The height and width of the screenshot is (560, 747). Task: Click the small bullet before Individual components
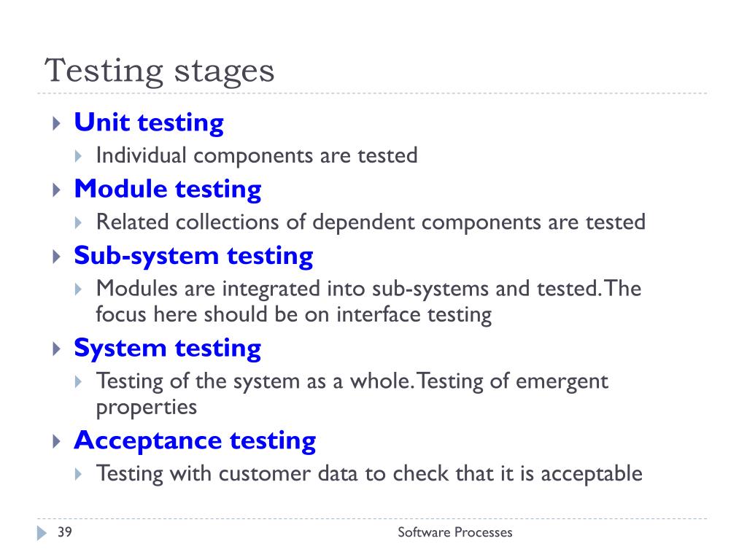(78, 156)
